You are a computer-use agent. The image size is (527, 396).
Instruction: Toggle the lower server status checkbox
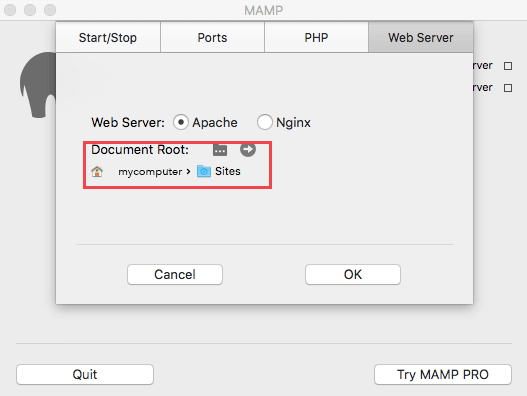pyautogui.click(x=508, y=88)
